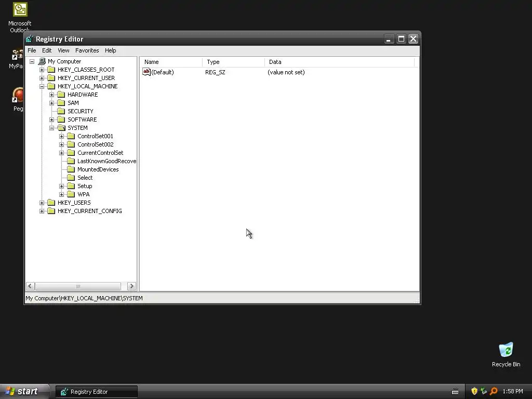Click the Data column header
This screenshot has width=532, height=399.
pyautogui.click(x=339, y=62)
